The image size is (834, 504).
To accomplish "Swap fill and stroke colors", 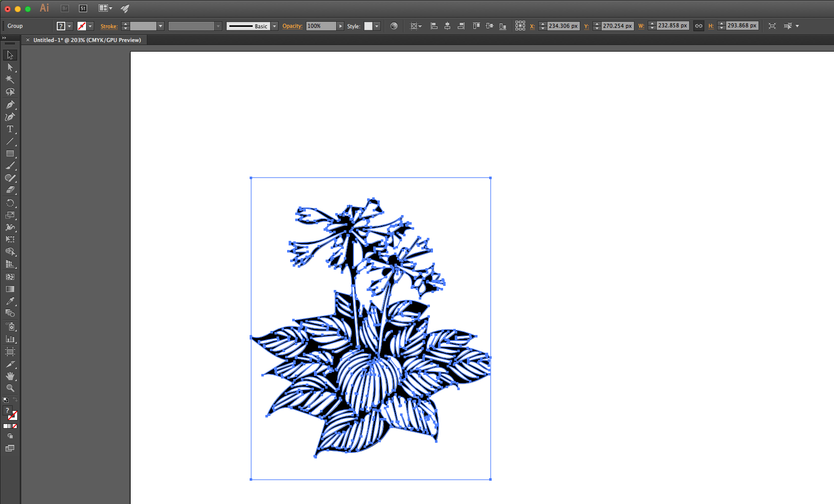I will click(x=15, y=400).
